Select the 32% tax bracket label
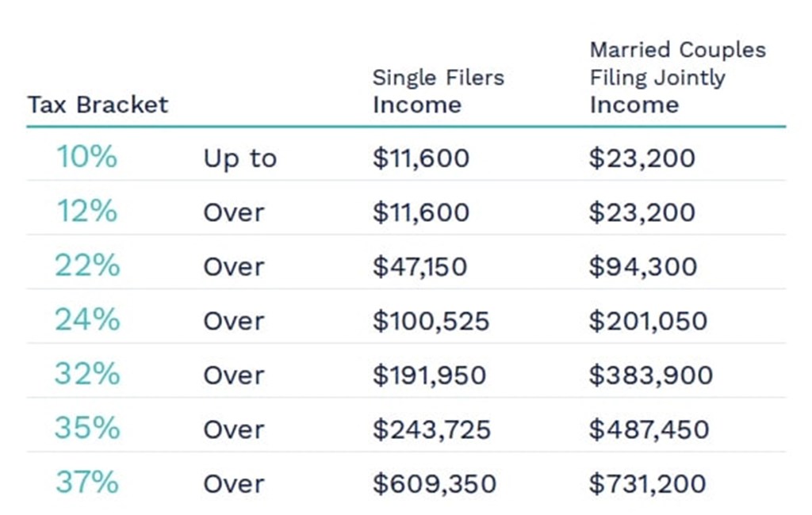 (x=87, y=374)
